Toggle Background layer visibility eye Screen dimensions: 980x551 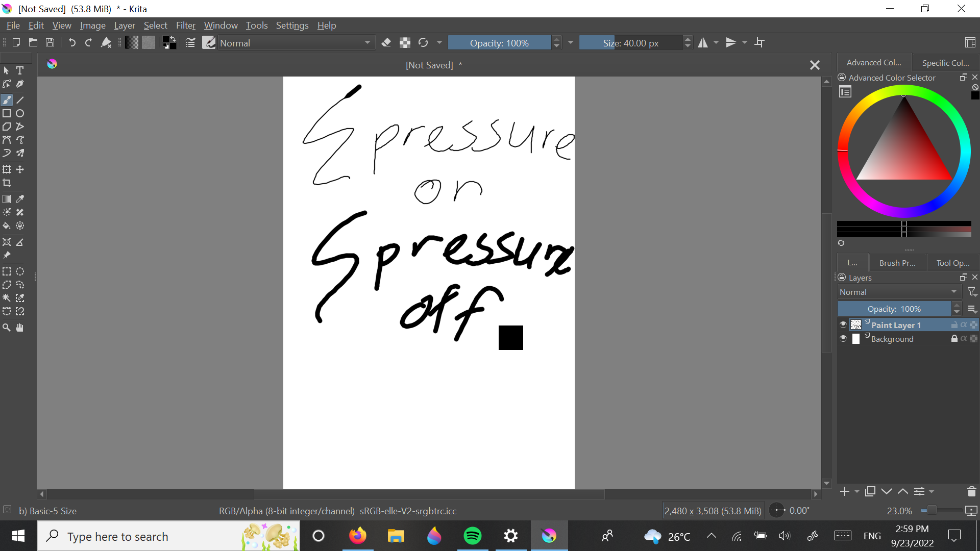coord(843,338)
